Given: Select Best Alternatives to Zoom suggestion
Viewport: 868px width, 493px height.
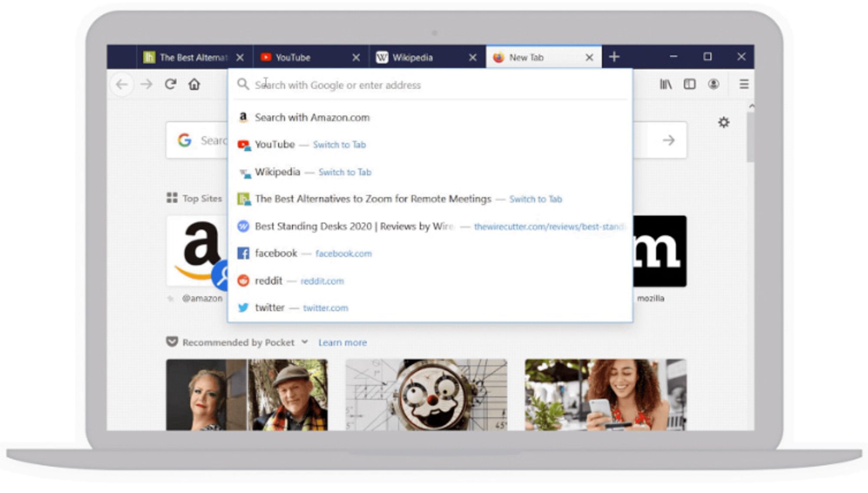Looking at the screenshot, I should (x=430, y=199).
